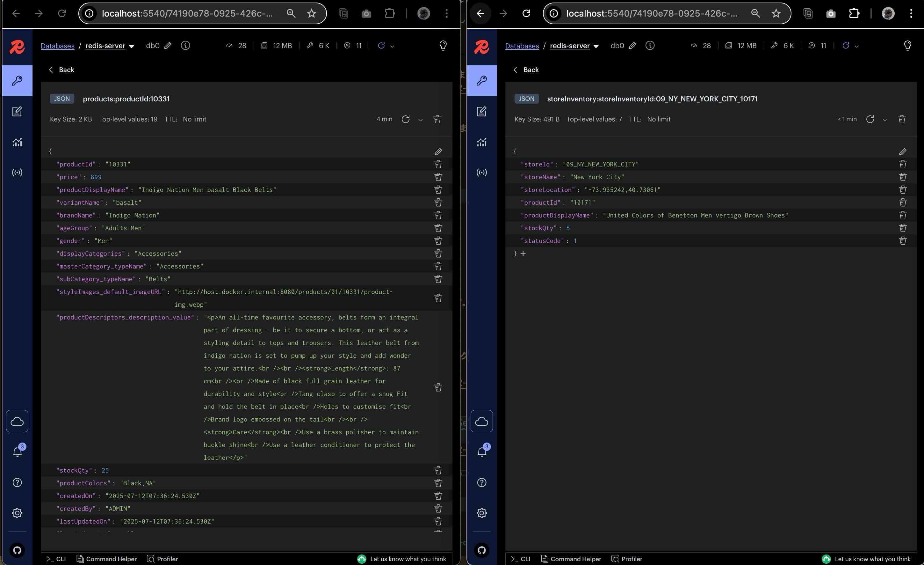Open Analysis tools icon in right window sidebar
924x565 pixels.
pos(481,142)
